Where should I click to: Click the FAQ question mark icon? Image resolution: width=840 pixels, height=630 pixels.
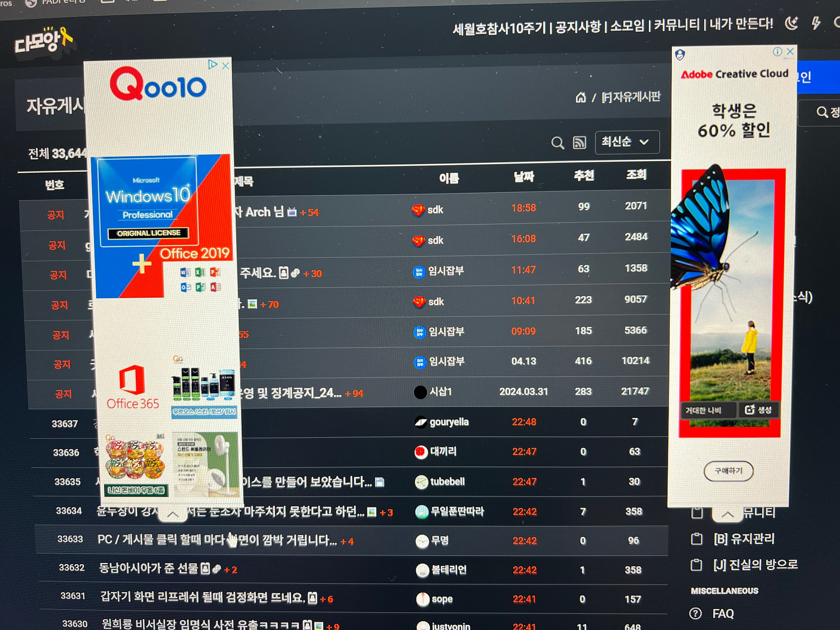coord(695,614)
